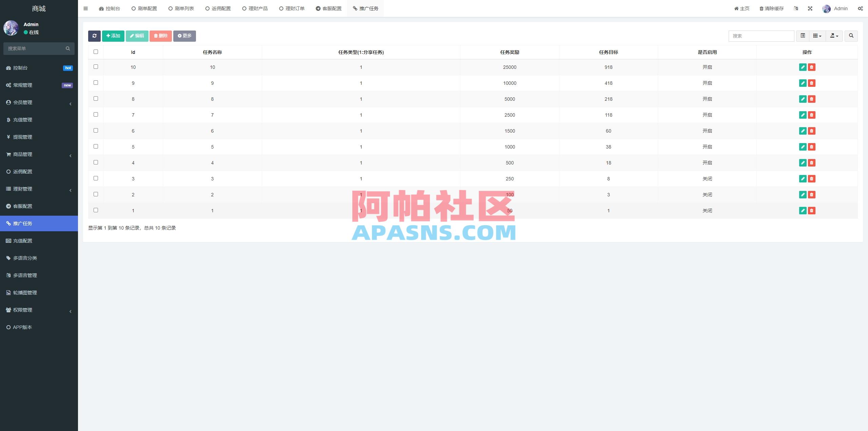The width and height of the screenshot is (868, 431).
Task: Expand the 会员管理 sidebar section
Action: click(x=39, y=102)
